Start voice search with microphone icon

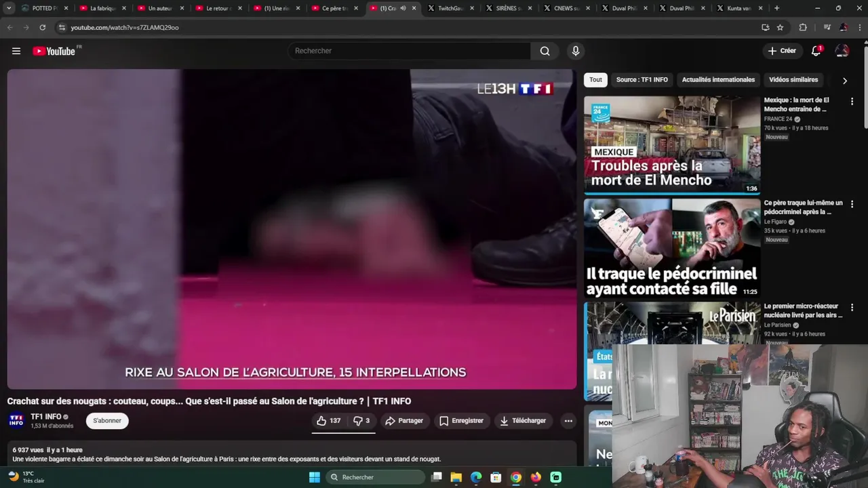coord(576,51)
